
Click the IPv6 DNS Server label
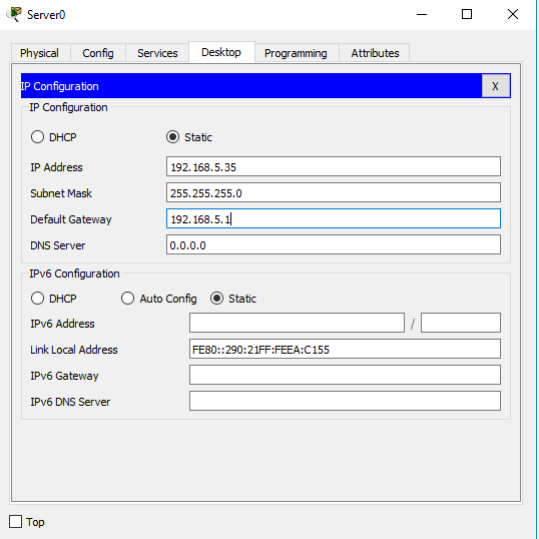click(70, 402)
